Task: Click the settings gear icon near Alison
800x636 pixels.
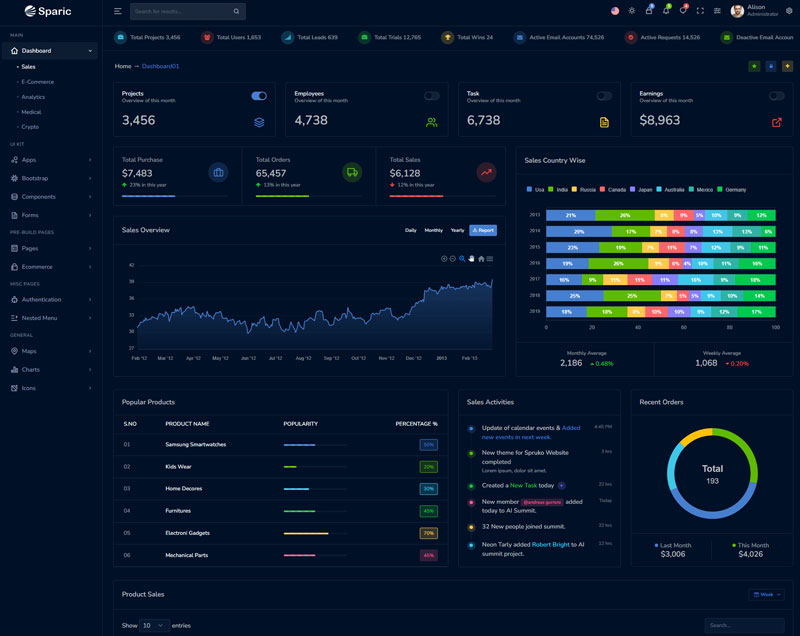Action: pyautogui.click(x=786, y=11)
